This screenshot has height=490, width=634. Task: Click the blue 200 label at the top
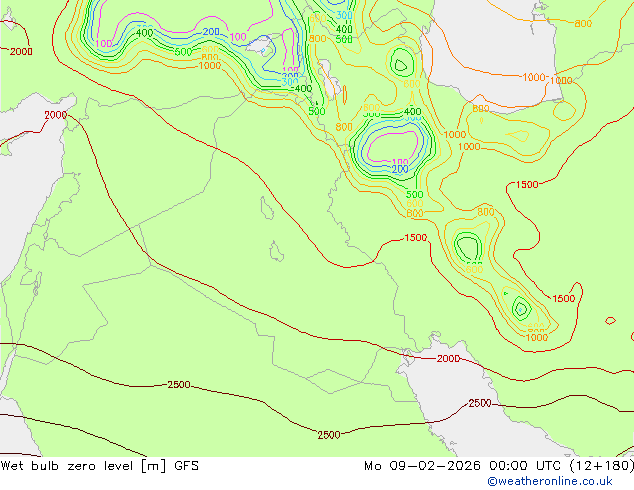click(x=211, y=32)
